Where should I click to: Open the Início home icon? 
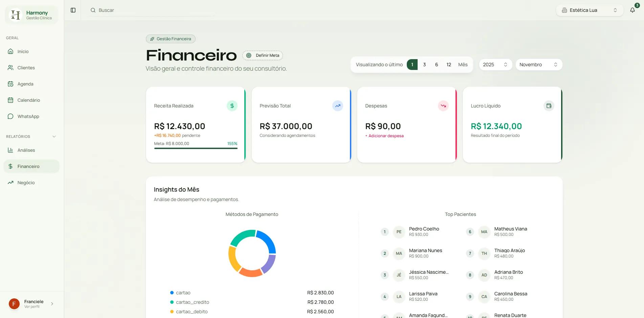pos(11,51)
